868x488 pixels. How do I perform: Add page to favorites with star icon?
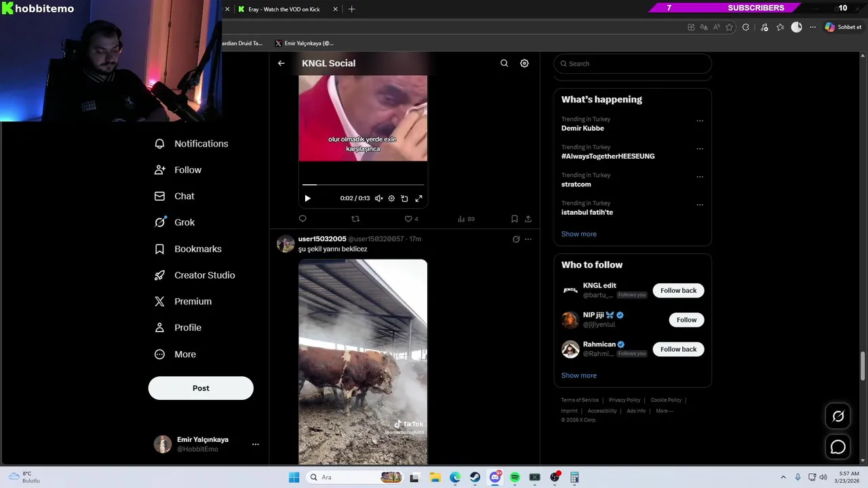[730, 27]
